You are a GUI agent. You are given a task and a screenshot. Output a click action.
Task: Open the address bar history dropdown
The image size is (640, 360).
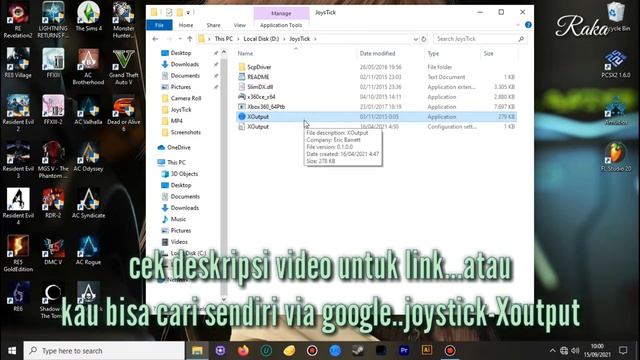pos(416,39)
